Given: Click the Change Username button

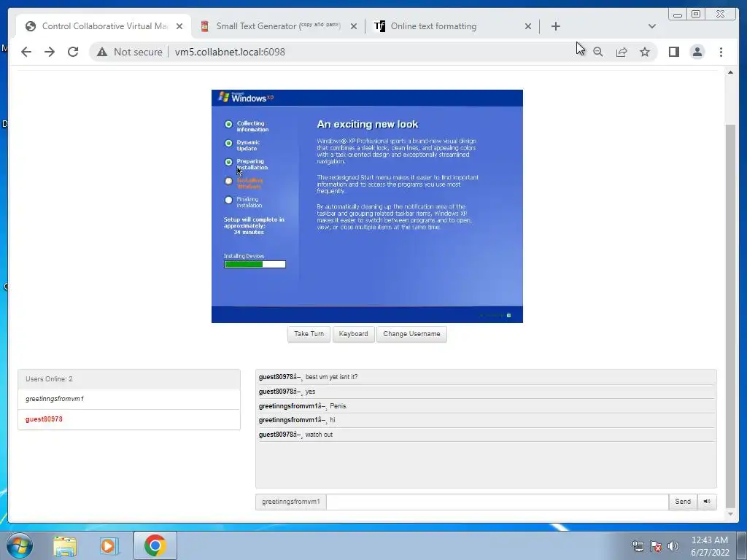Looking at the screenshot, I should [x=411, y=334].
